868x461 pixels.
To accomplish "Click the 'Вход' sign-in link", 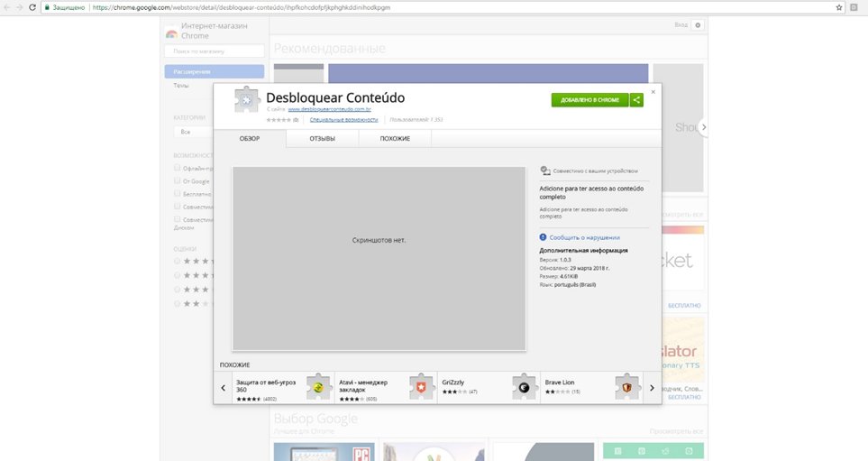I will click(x=681, y=25).
